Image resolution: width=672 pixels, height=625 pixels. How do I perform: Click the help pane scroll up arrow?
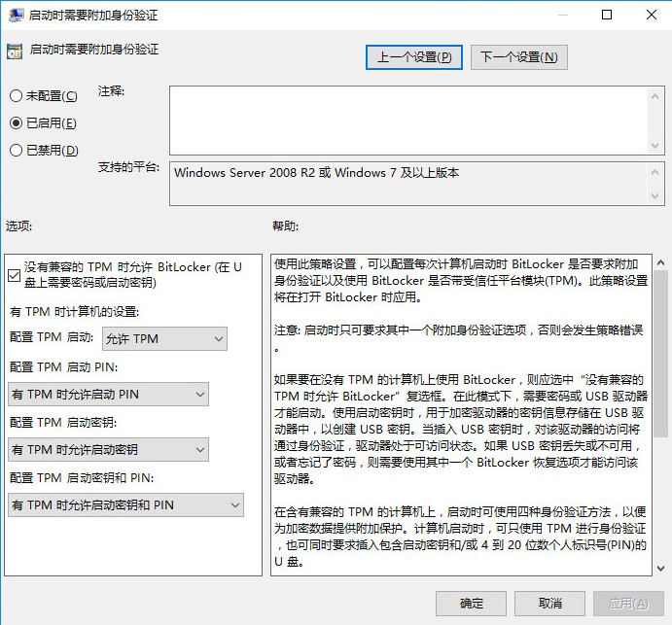click(x=661, y=262)
